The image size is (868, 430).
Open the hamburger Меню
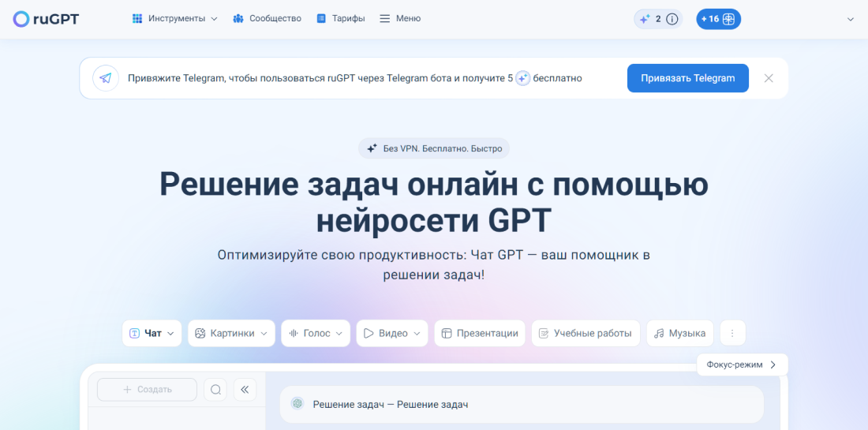[400, 18]
